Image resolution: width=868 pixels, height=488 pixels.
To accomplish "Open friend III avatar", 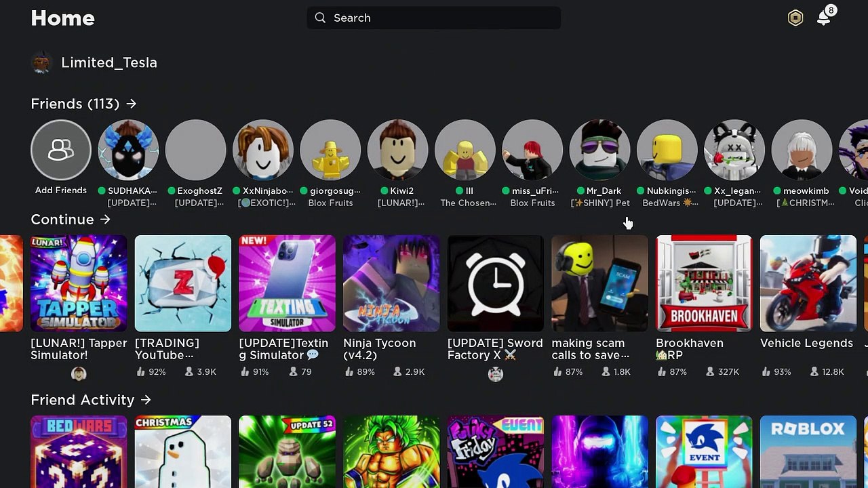I will (465, 150).
